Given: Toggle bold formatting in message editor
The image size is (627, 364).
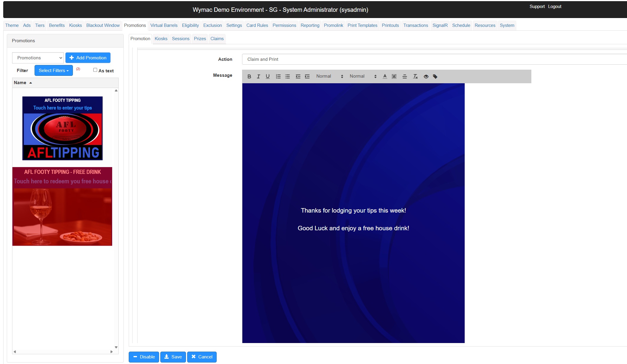Looking at the screenshot, I should [249, 76].
